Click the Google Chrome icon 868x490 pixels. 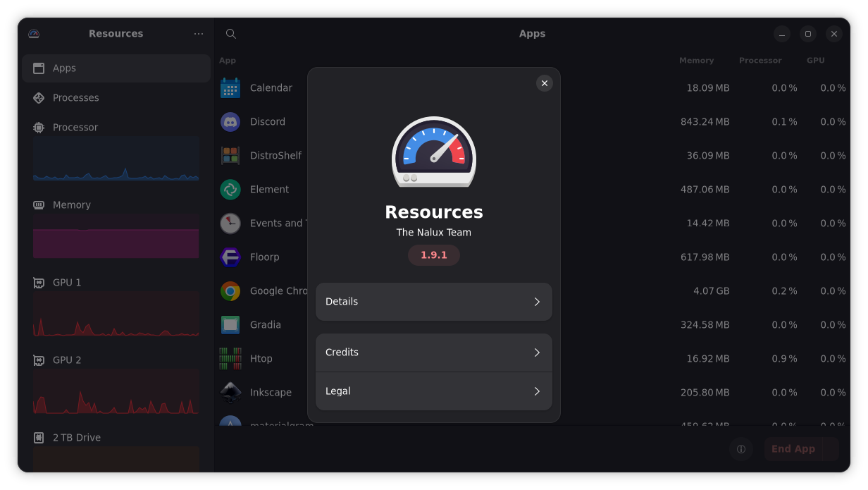point(230,290)
